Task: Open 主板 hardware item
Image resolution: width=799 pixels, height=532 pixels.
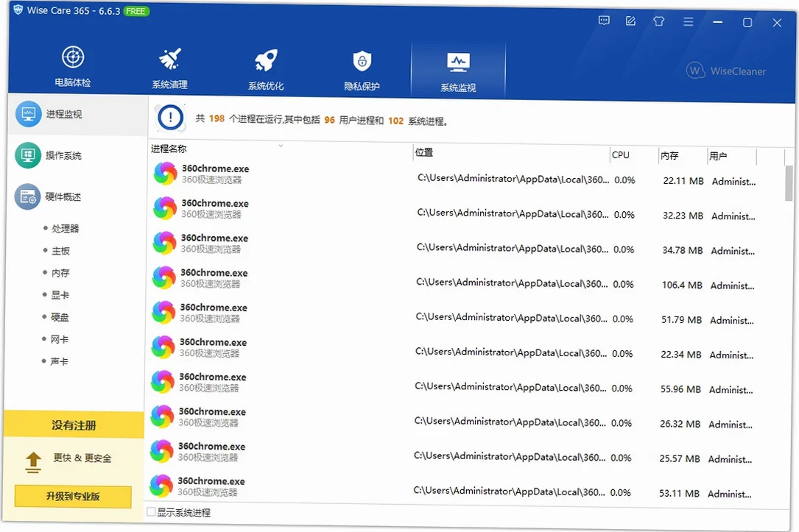Action: pos(60,250)
